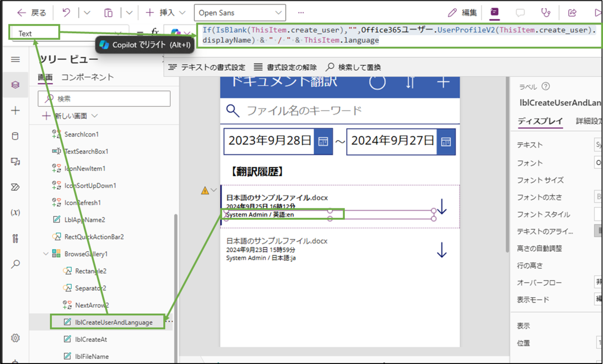
Task: Select the 'System Admin / 日本語:ja' label
Action: (x=260, y=258)
